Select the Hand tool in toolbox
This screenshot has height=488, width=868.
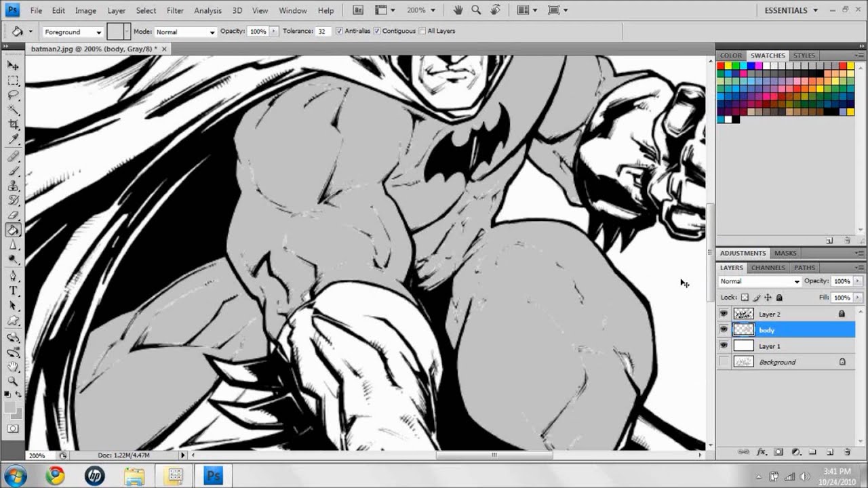[13, 367]
